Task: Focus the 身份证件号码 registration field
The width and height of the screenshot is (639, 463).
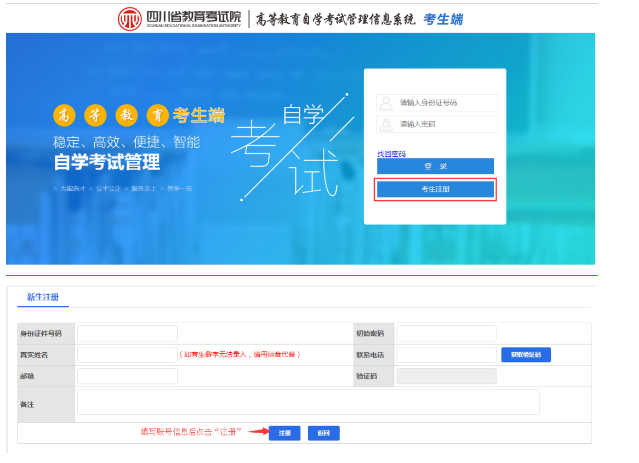Action: 128,333
